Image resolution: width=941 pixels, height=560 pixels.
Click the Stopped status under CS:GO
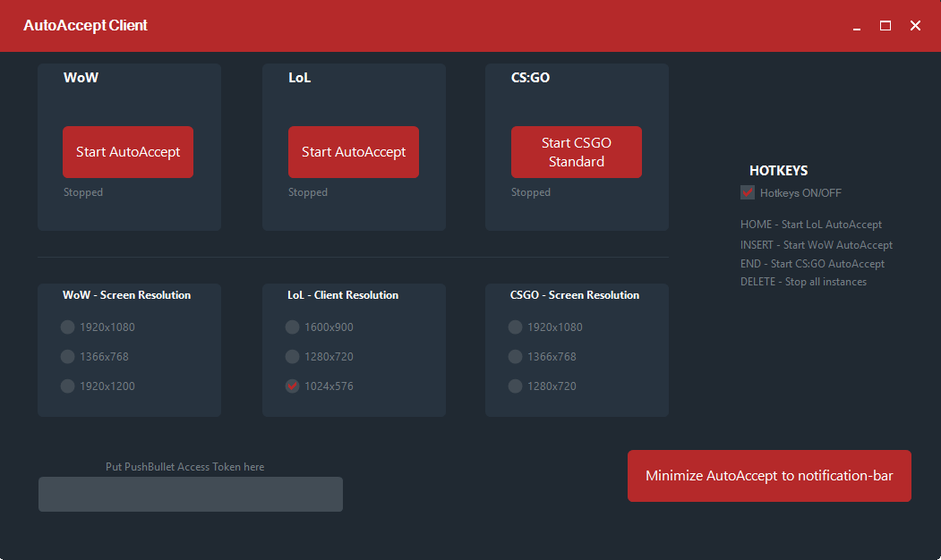[531, 191]
